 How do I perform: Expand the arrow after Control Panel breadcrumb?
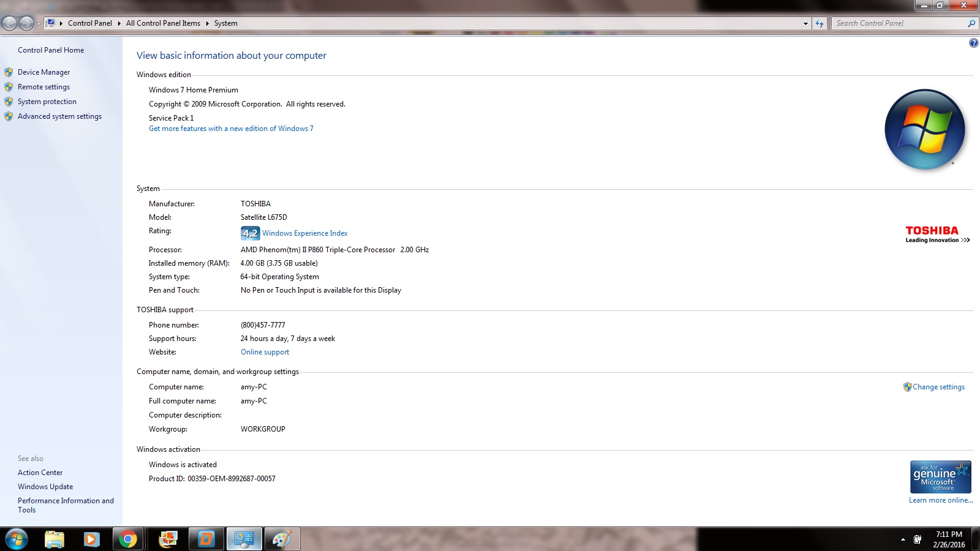coord(119,23)
